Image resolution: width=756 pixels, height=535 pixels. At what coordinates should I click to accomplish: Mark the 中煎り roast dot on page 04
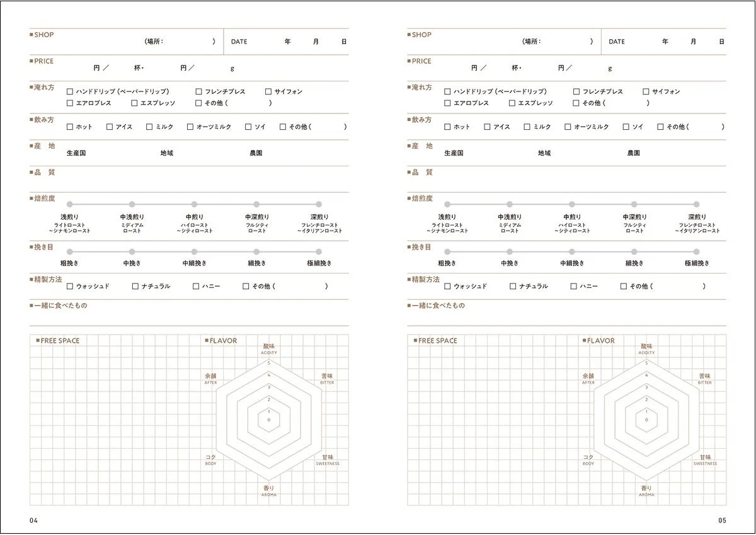pyautogui.click(x=194, y=204)
